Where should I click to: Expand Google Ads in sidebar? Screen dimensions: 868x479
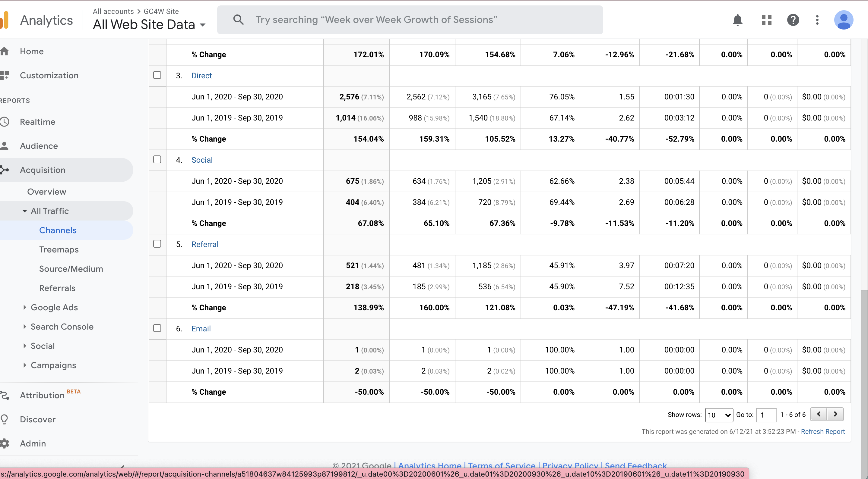click(54, 307)
